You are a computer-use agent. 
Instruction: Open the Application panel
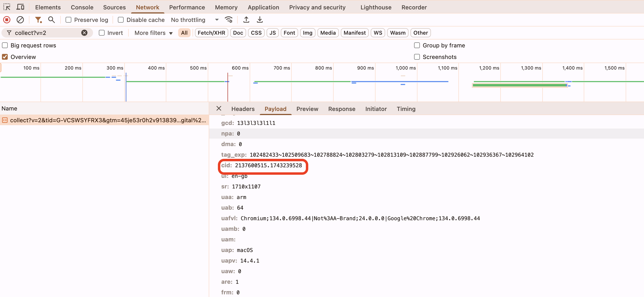[263, 7]
